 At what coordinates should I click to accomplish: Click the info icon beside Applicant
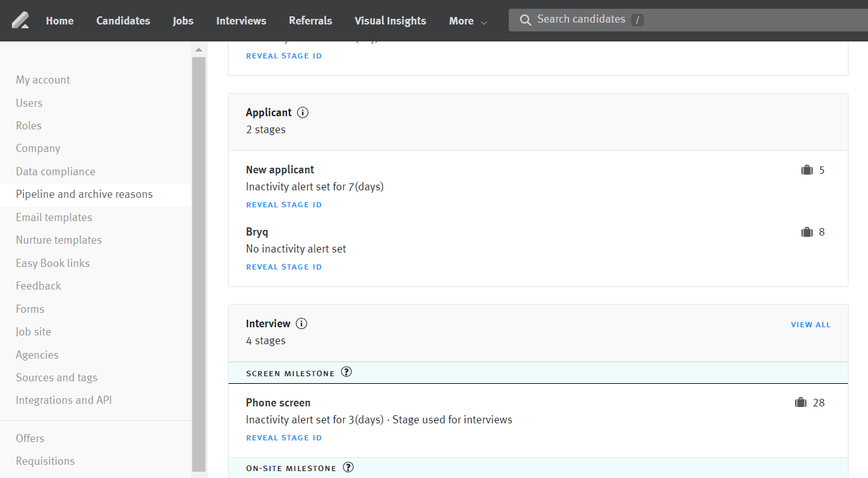point(303,113)
